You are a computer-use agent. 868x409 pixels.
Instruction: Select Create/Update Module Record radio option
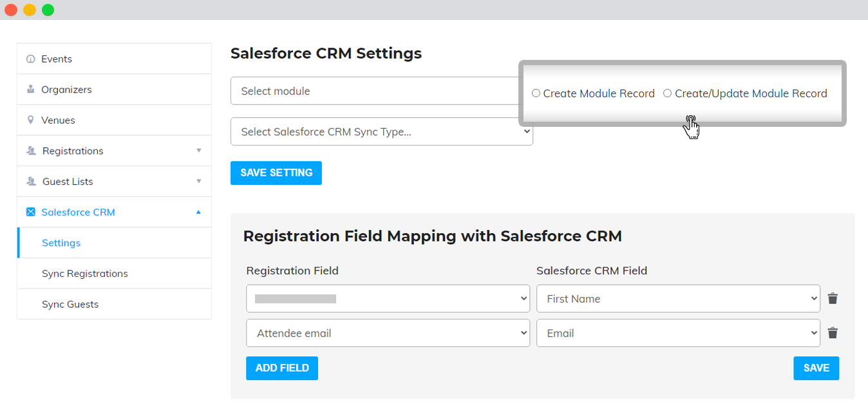tap(667, 93)
